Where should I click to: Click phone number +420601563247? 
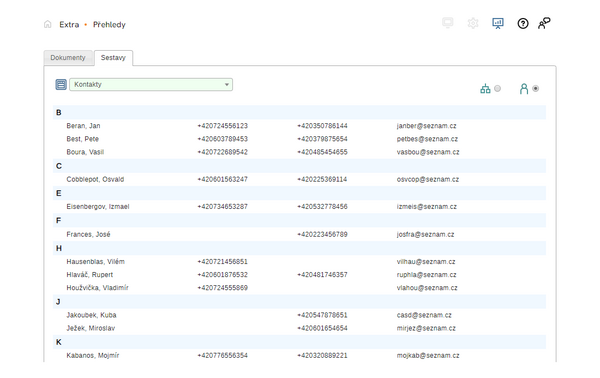pos(223,179)
